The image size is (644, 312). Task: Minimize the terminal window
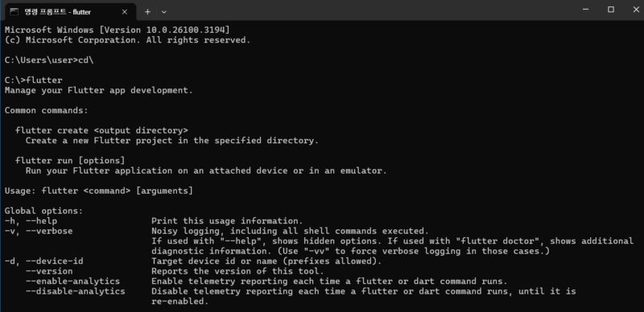point(586,10)
